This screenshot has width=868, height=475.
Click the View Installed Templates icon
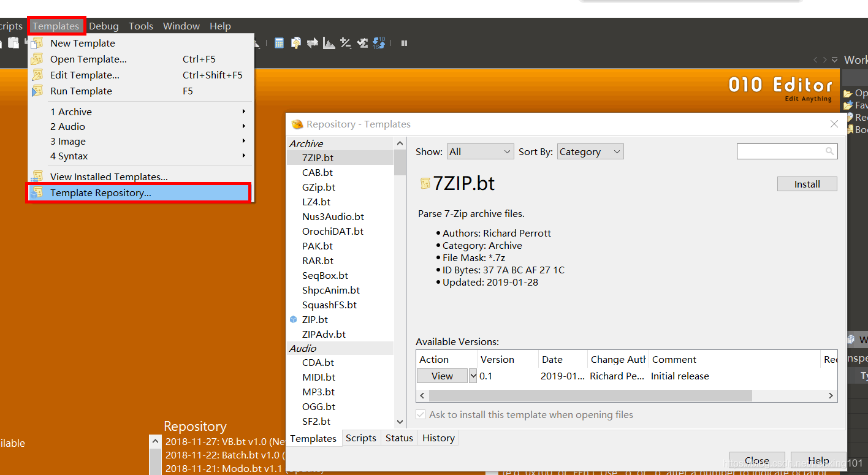pos(37,177)
